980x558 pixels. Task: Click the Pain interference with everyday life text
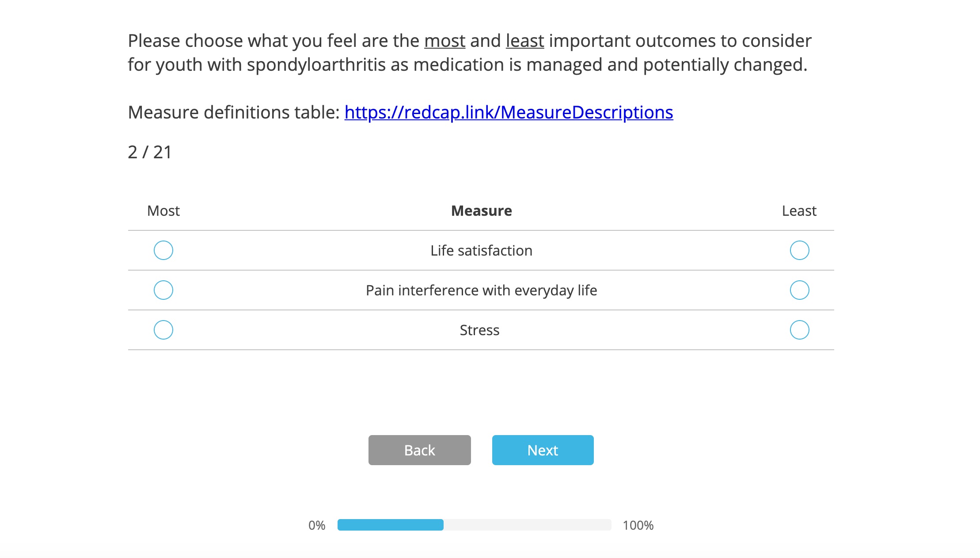[x=481, y=290]
